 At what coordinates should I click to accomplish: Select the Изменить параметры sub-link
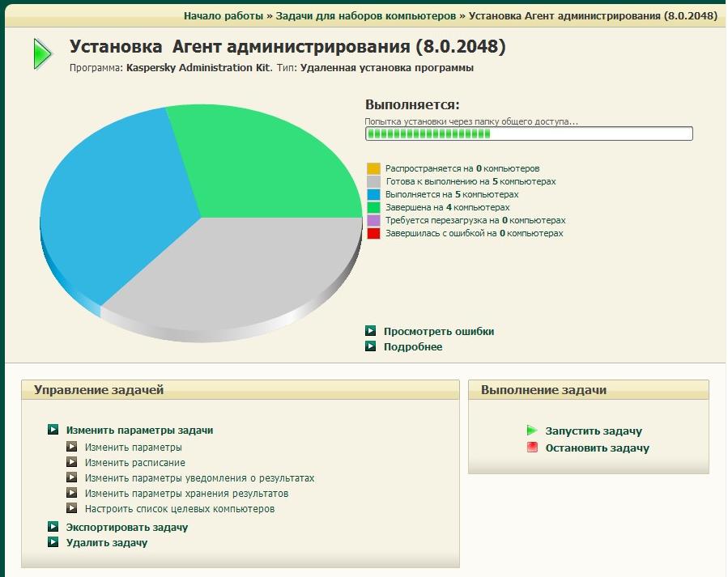coord(134,448)
